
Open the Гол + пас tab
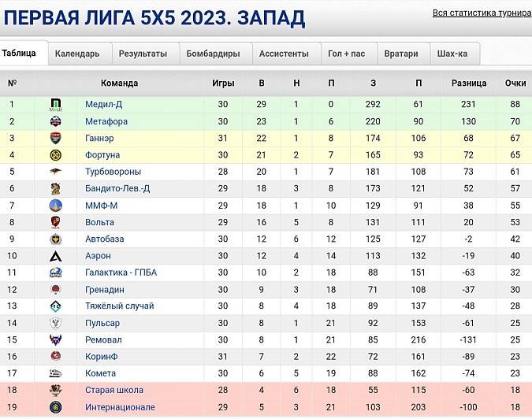347,54
